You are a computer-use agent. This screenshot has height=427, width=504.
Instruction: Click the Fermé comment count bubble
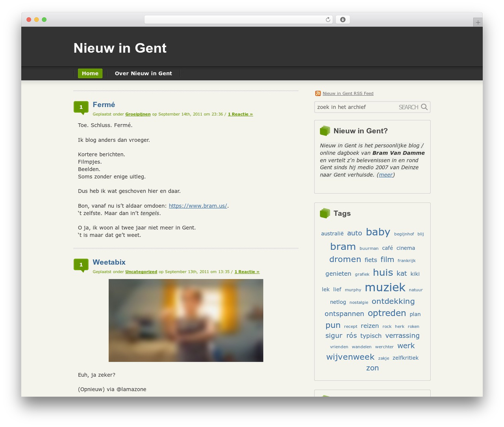[81, 108]
